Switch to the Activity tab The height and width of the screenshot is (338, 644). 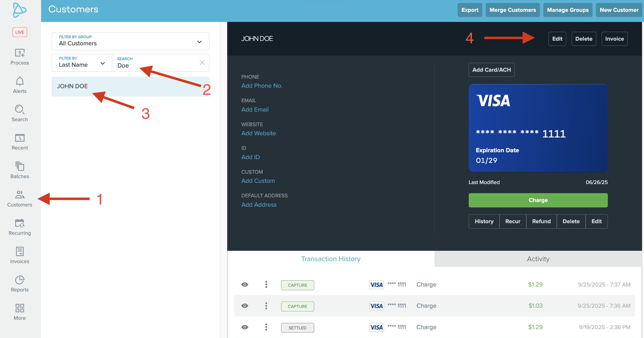tap(538, 259)
